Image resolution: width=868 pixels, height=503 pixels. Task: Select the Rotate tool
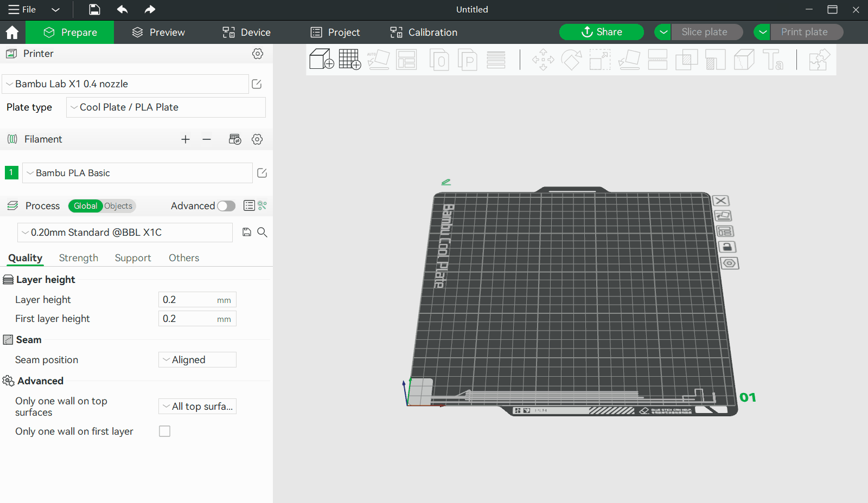(x=571, y=60)
